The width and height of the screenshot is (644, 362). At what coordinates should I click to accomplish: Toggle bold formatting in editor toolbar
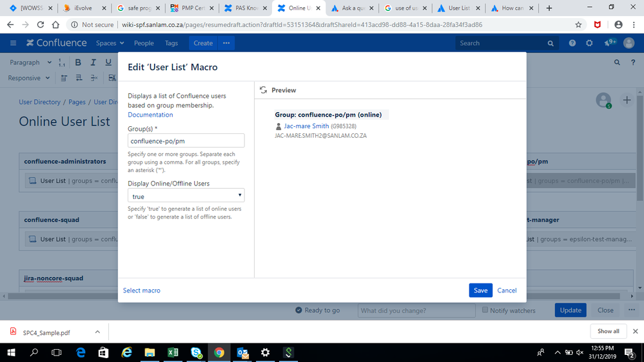[78, 62]
